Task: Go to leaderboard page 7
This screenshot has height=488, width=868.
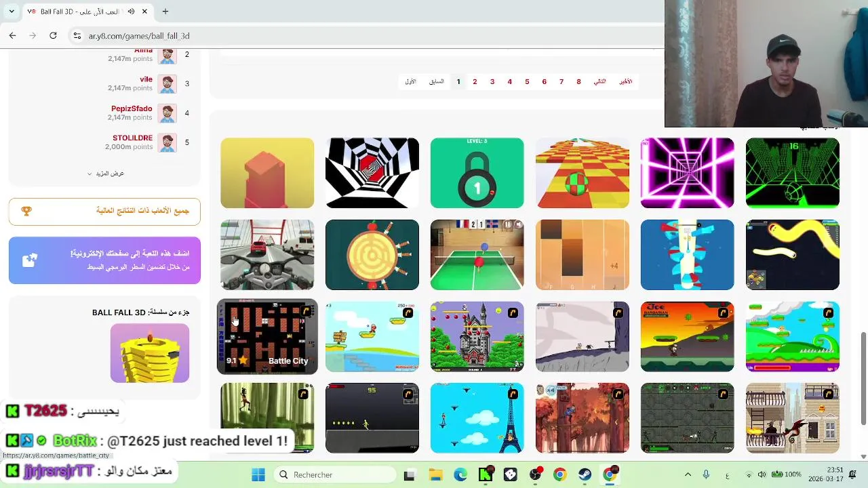Action: pyautogui.click(x=561, y=81)
